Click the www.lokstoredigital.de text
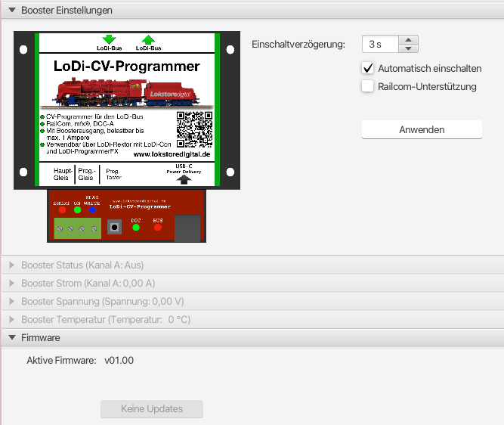 point(172,154)
